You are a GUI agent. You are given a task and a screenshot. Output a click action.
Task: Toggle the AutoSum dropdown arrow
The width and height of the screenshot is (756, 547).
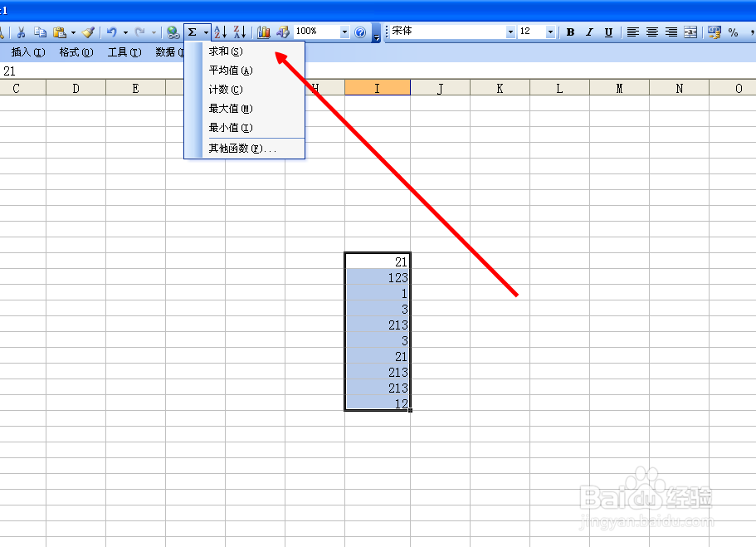pyautogui.click(x=206, y=33)
